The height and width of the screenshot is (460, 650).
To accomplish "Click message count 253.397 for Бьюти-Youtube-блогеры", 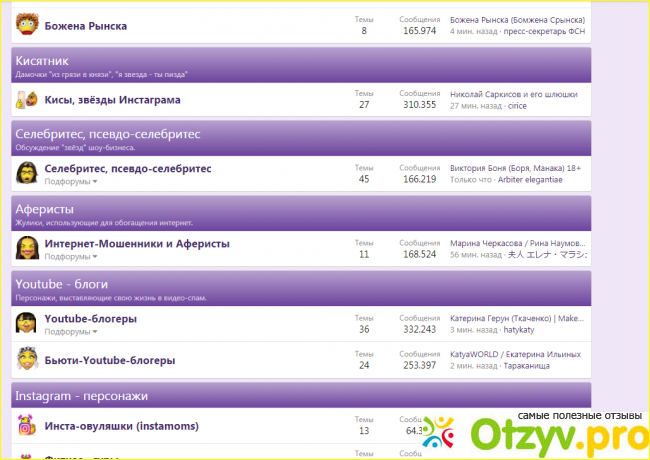I will pos(420,365).
